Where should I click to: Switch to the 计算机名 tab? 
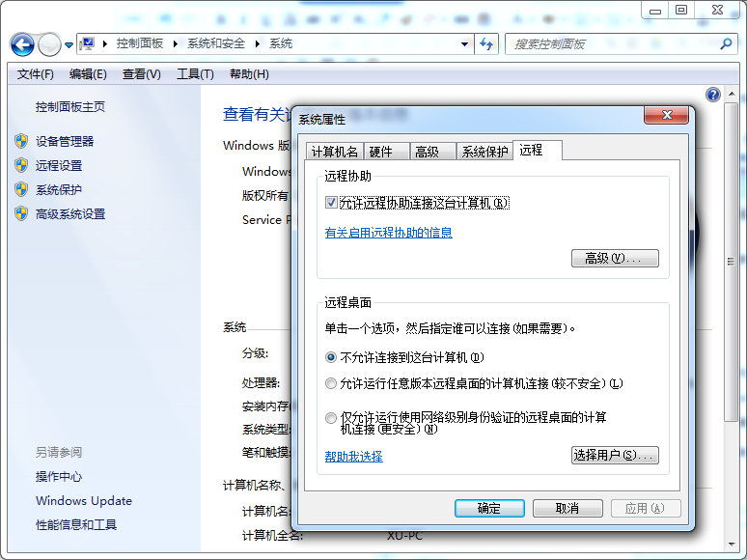click(334, 152)
